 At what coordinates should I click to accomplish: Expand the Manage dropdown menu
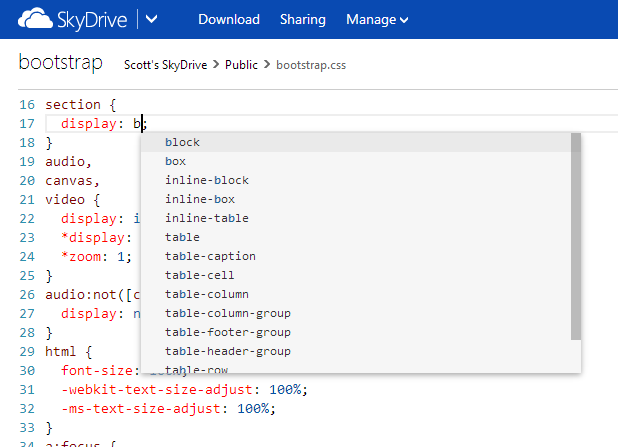[377, 19]
